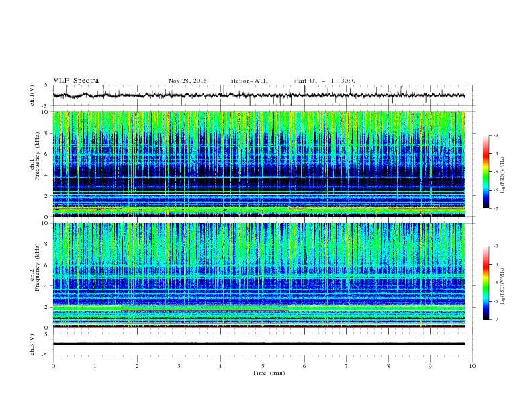
Task: Click inside the ch.2 spectrogram panel
Action: (259, 275)
